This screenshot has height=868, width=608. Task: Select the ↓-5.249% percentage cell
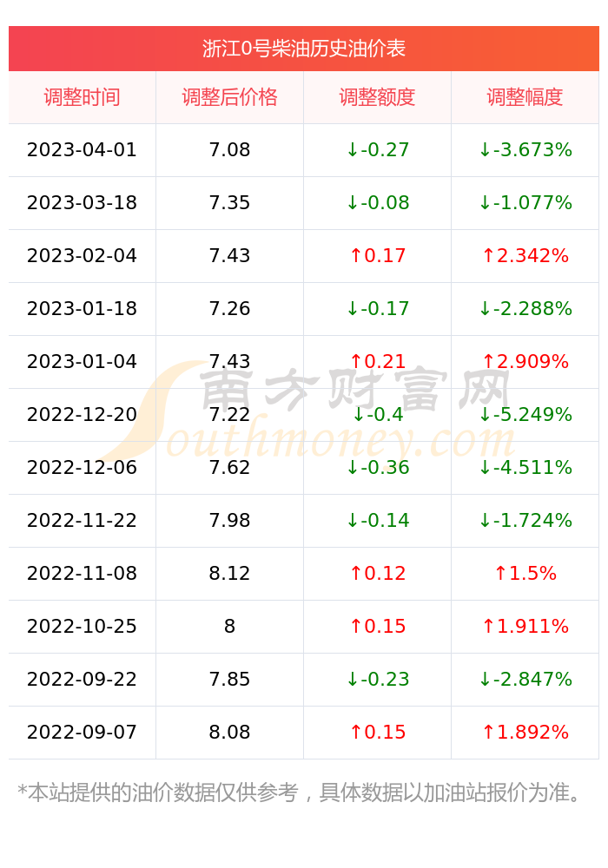tap(525, 415)
